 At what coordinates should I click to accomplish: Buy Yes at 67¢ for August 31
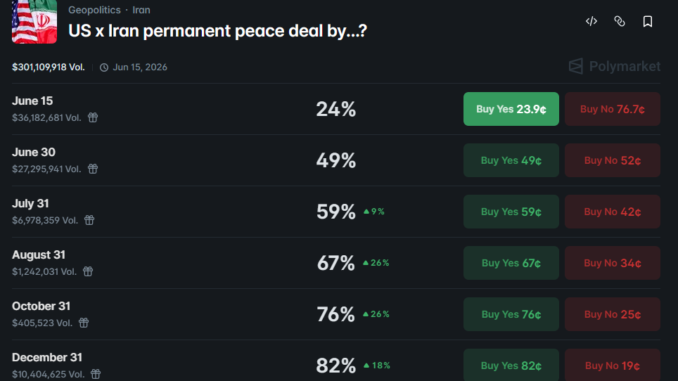511,263
